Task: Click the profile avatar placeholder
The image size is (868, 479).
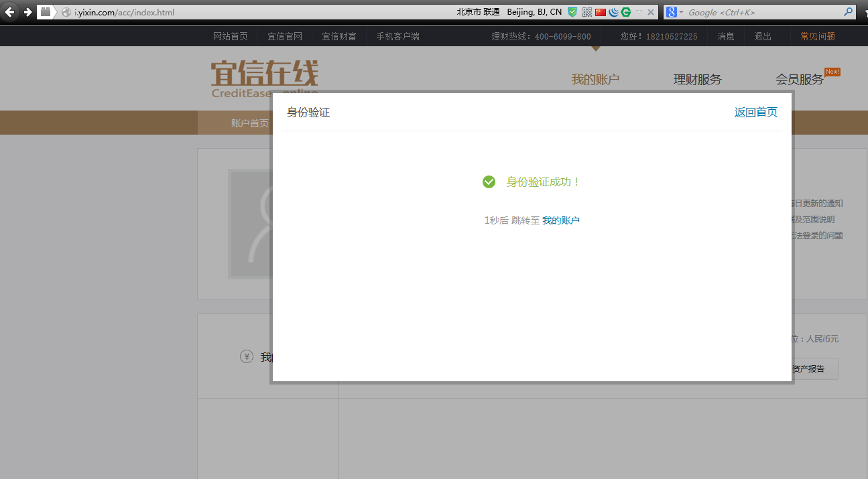Action: pos(250,224)
